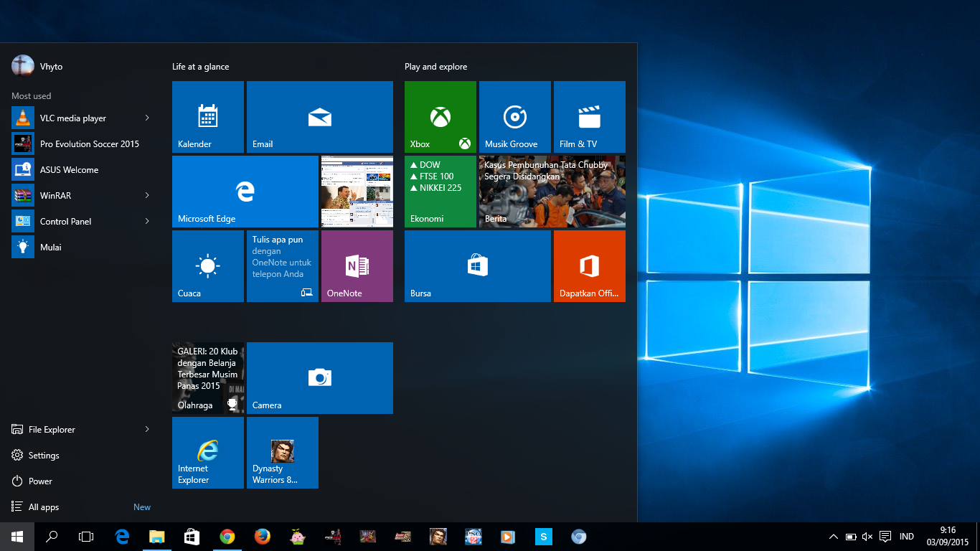The image size is (980, 551).
Task: Click the Windows Start button on taskbar
Action: pyautogui.click(x=17, y=537)
